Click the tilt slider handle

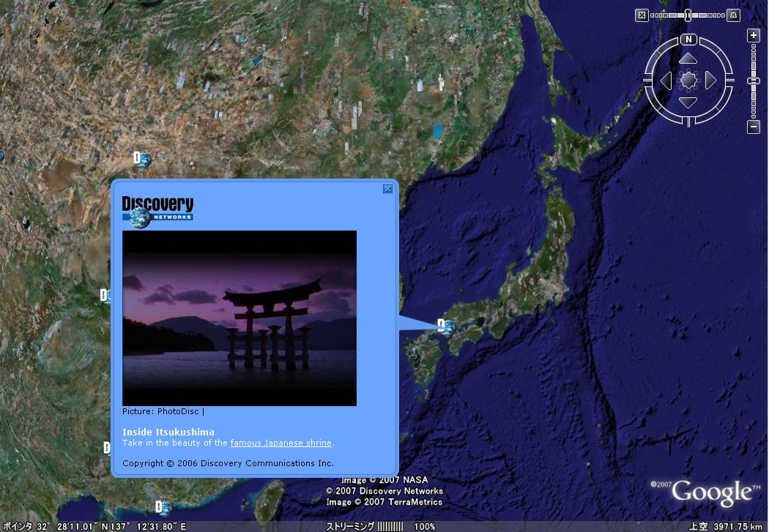coord(688,15)
